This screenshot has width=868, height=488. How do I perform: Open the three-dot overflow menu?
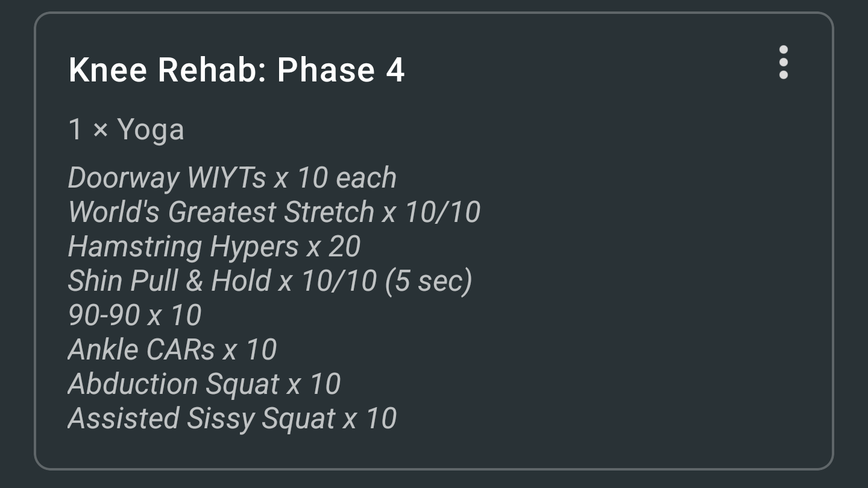[x=783, y=62]
